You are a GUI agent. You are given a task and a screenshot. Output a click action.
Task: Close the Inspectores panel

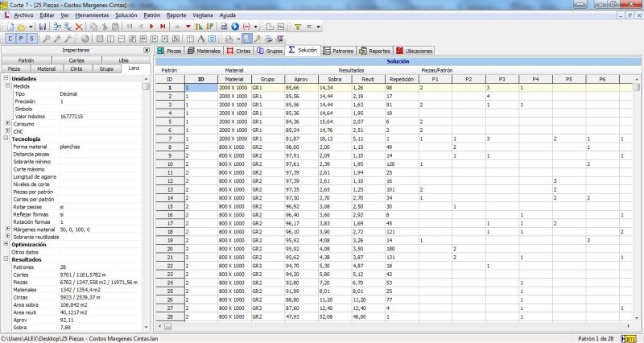[147, 50]
